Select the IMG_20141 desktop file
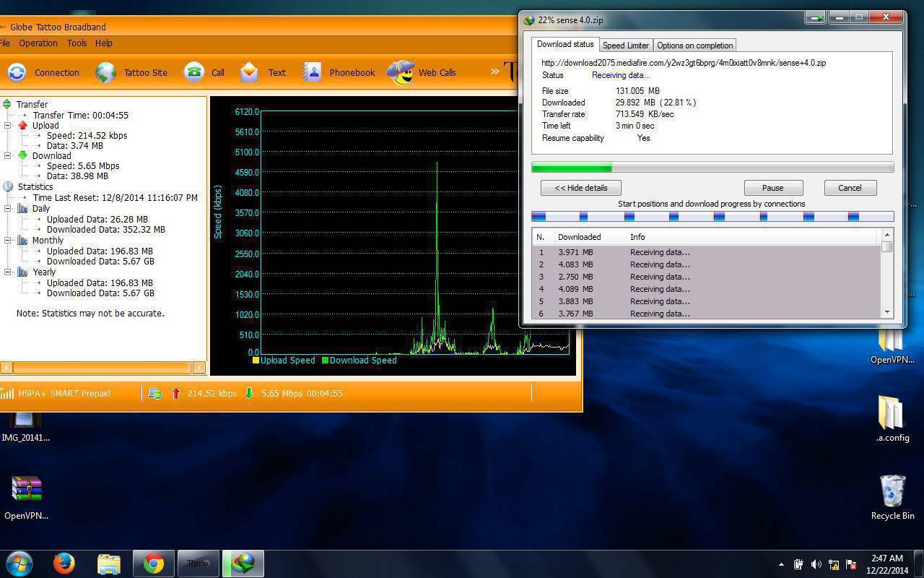The image size is (924, 578). click(x=26, y=428)
